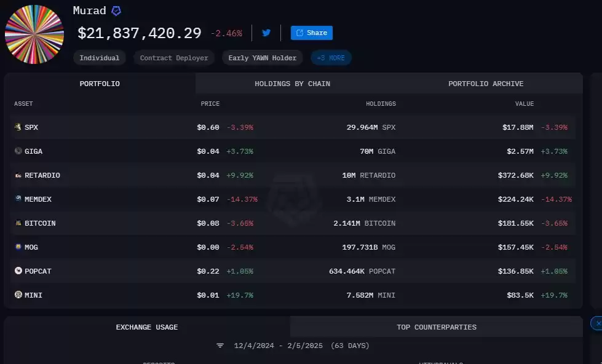602x364 pixels.
Task: Open the MINI asset name
Action: 33,295
